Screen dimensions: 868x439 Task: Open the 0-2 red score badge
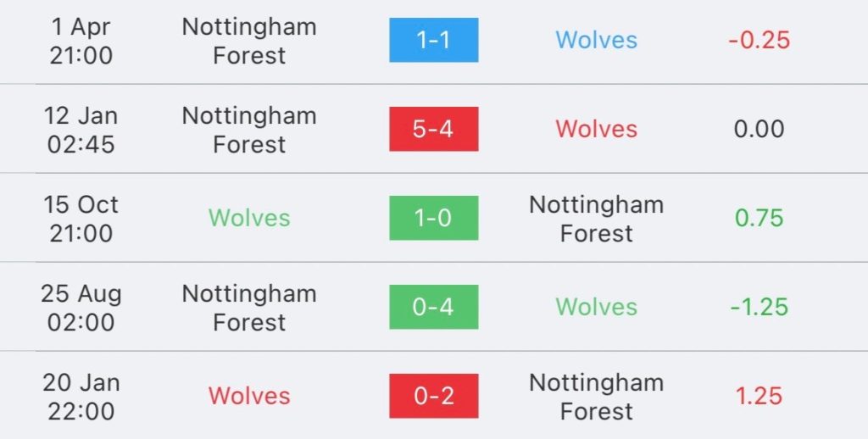[x=433, y=396]
